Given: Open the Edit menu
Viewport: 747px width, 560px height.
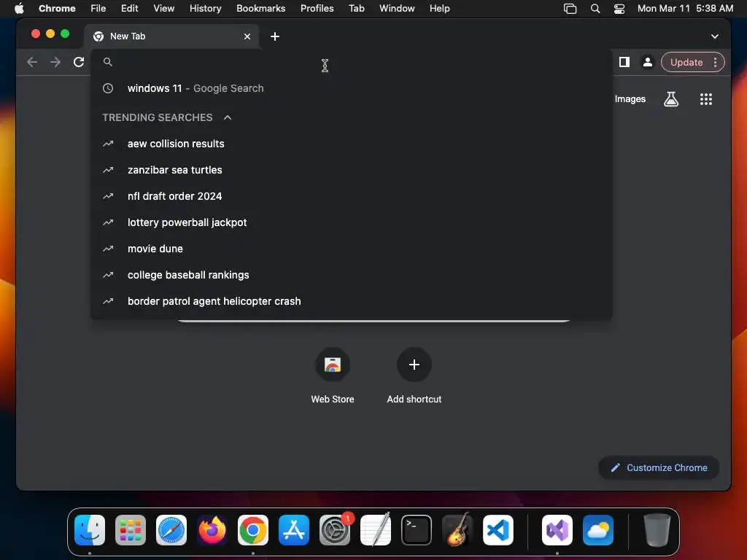Looking at the screenshot, I should 129,9.
